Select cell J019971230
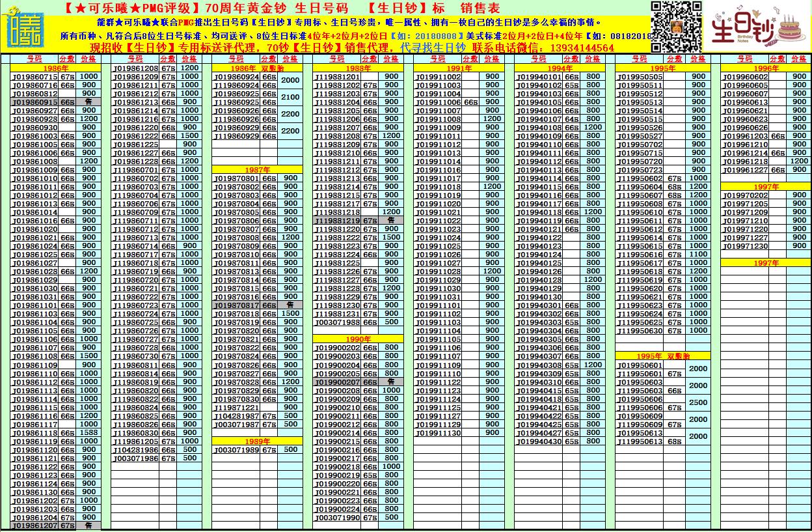Viewport: 812px width, 532px height. point(746,246)
